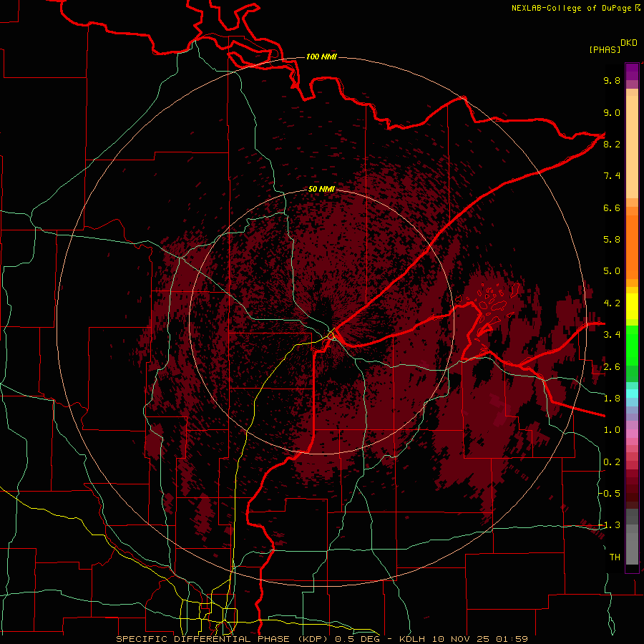This screenshot has height=644, width=644.
Task: Click the -1.3 value on the color scale
Action: pyautogui.click(x=610, y=525)
